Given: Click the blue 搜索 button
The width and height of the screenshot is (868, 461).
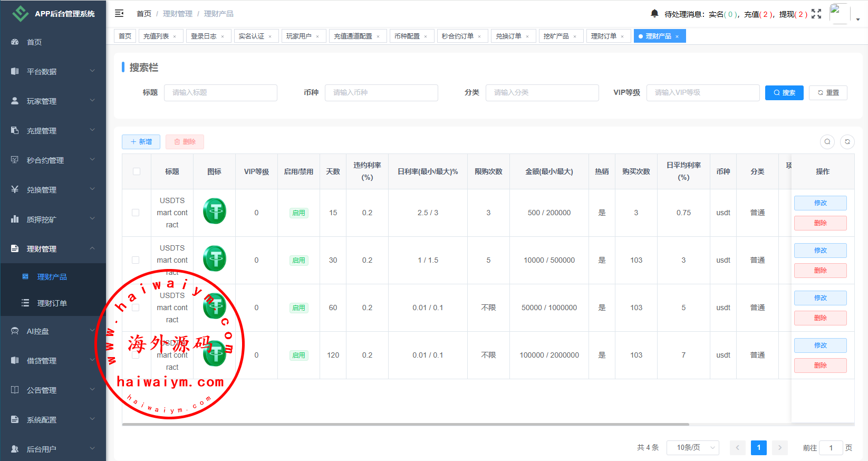Looking at the screenshot, I should tap(784, 93).
